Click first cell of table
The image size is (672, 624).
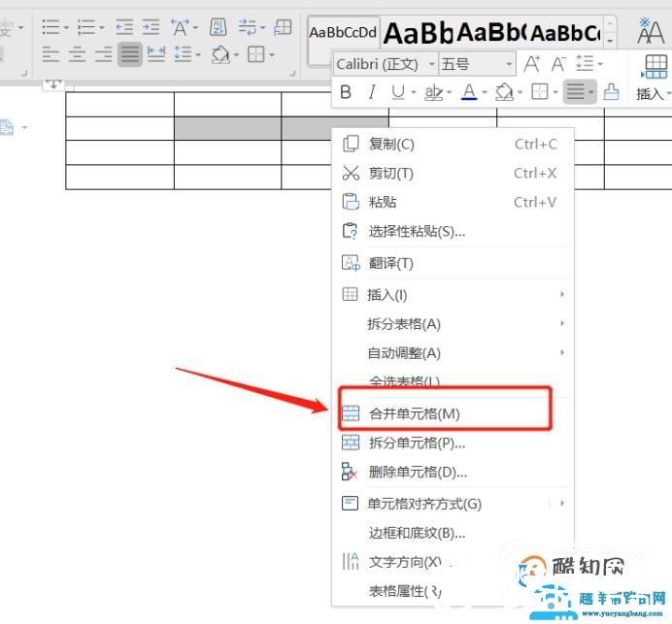[x=120, y=104]
